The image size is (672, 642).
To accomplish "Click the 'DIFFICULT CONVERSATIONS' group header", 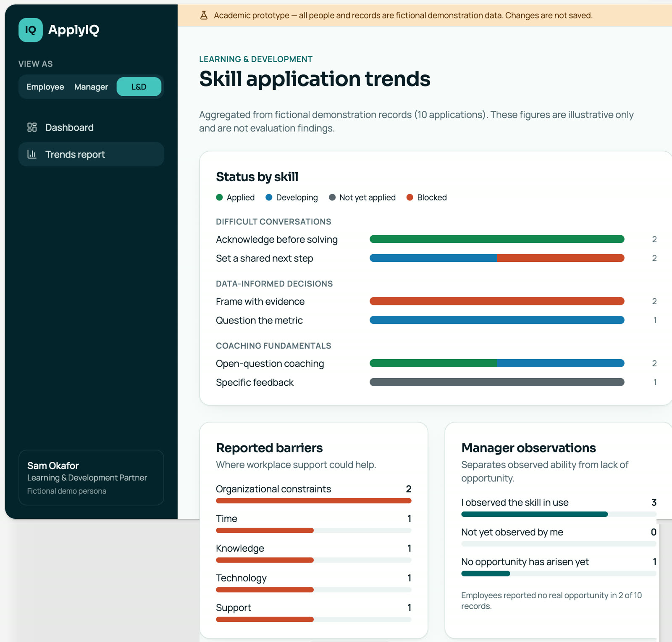I will tap(273, 222).
